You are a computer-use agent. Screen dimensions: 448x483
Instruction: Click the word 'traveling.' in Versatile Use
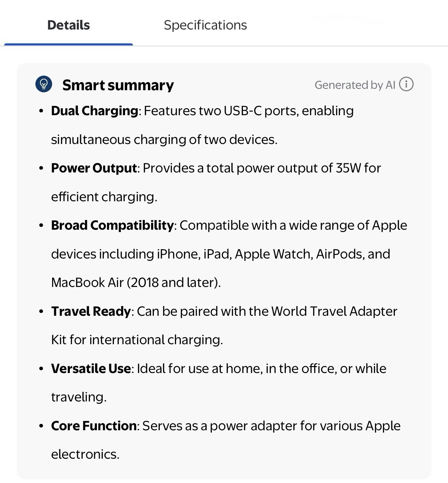click(x=79, y=397)
